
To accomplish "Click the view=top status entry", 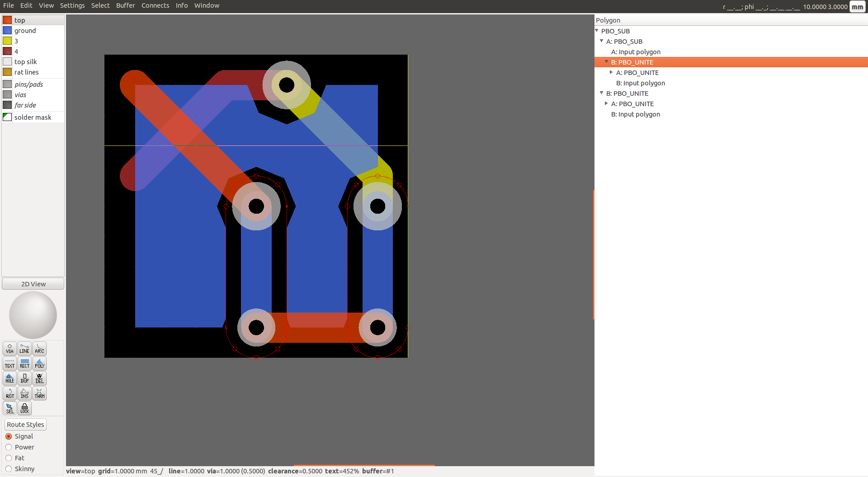I will pyautogui.click(x=80, y=471).
